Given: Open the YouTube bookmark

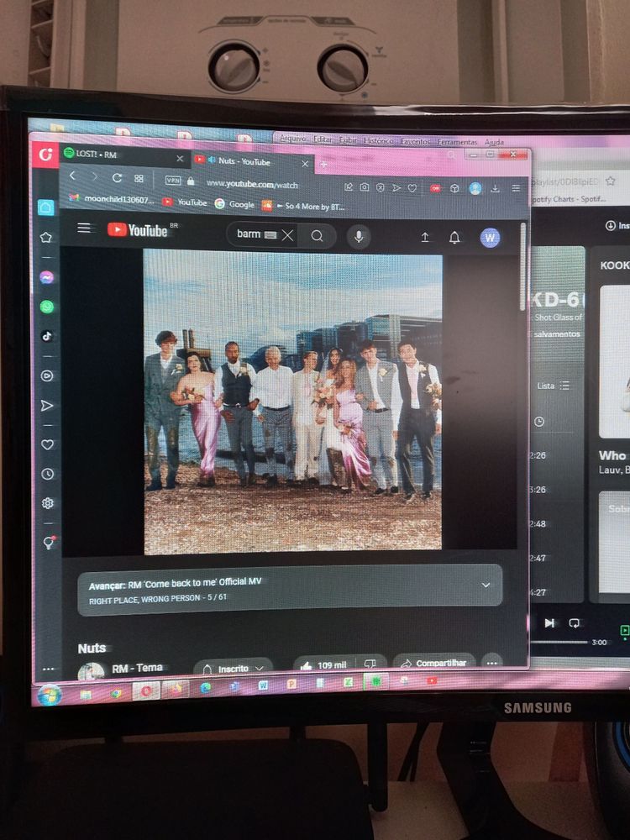Looking at the screenshot, I should (184, 202).
